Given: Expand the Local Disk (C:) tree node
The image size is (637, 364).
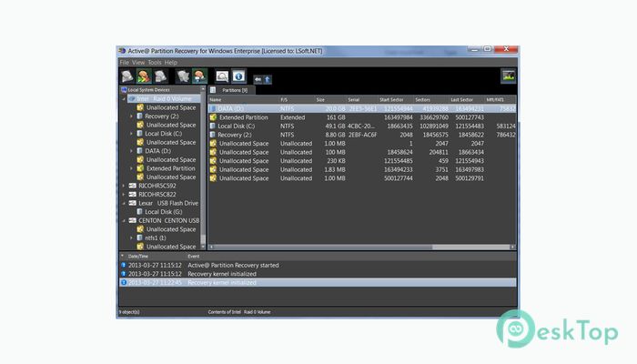Looking at the screenshot, I should click(x=131, y=134).
